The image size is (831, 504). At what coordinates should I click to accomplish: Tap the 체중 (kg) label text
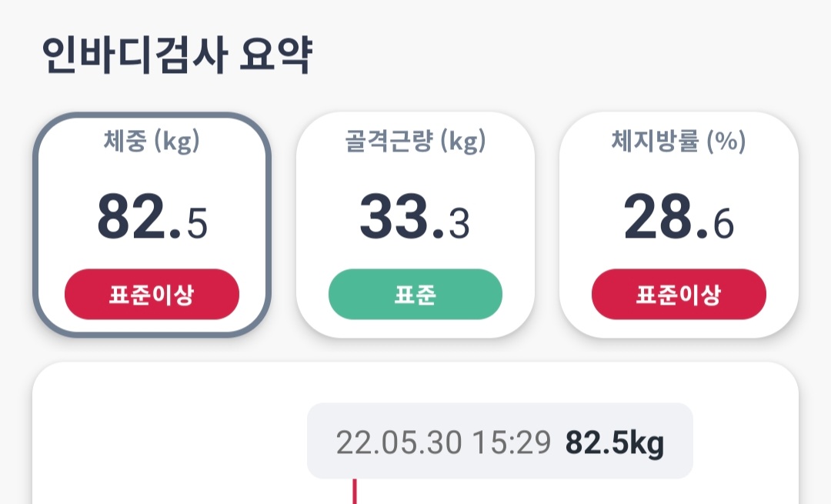click(152, 142)
